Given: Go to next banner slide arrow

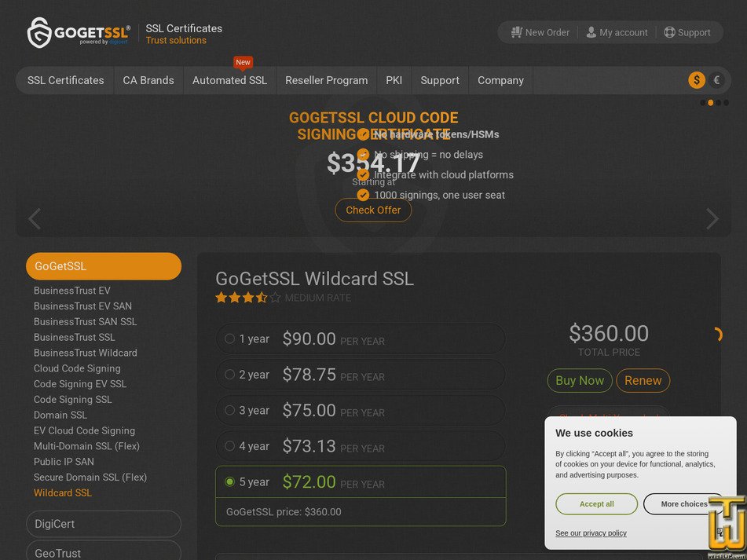Looking at the screenshot, I should click(x=712, y=219).
